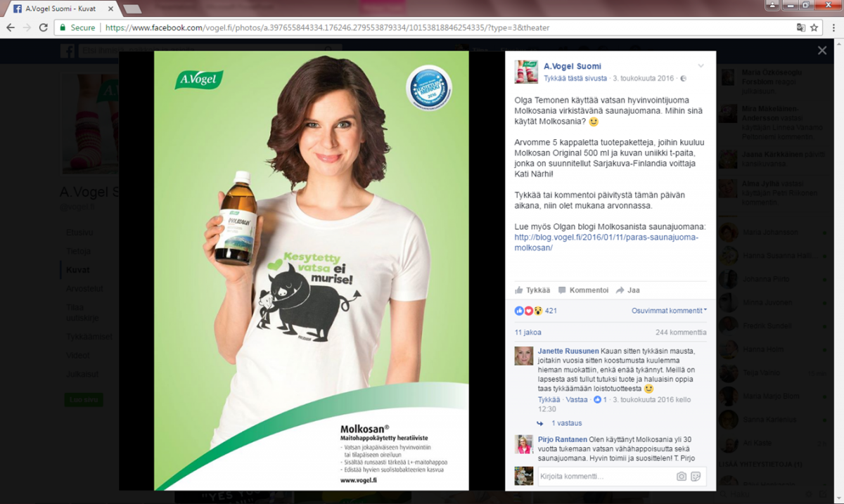Click the heart reaction emoji icon
The image size is (844, 504).
pyautogui.click(x=529, y=311)
